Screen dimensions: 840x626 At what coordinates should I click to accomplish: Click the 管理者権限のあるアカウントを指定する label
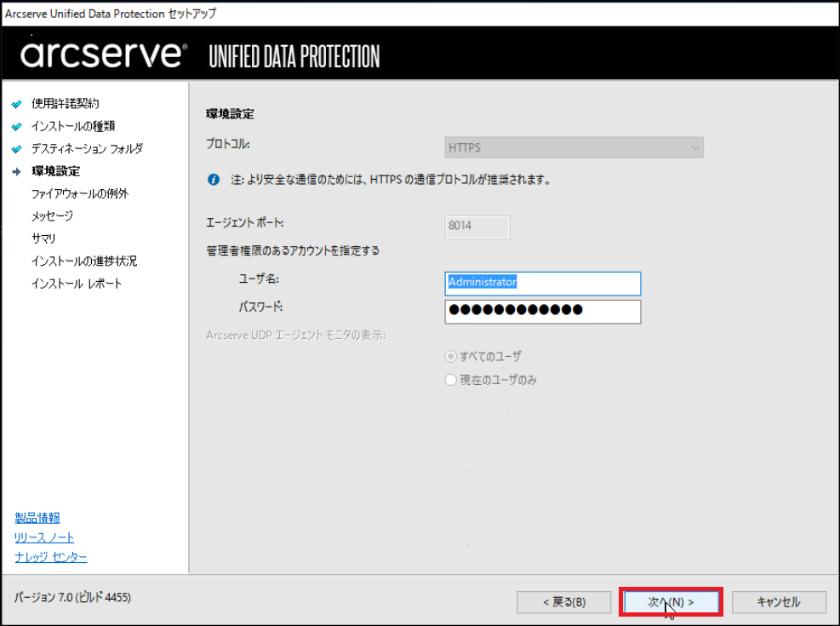293,251
